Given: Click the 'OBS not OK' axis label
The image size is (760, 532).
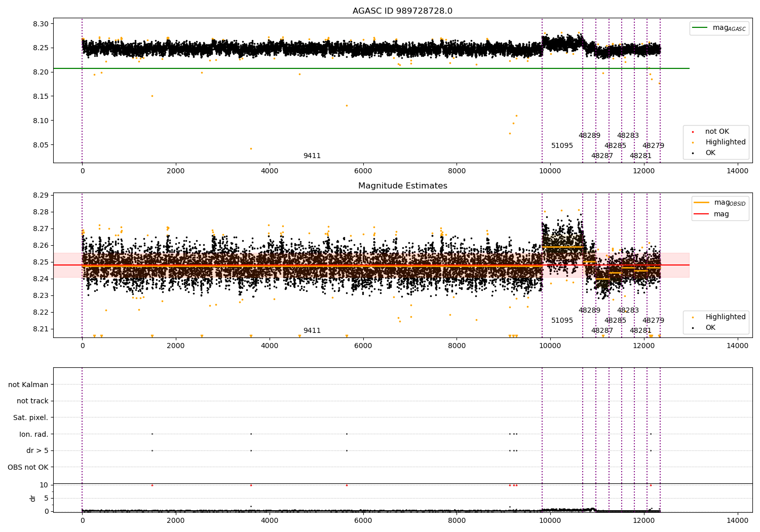Looking at the screenshot, I should click(28, 467).
